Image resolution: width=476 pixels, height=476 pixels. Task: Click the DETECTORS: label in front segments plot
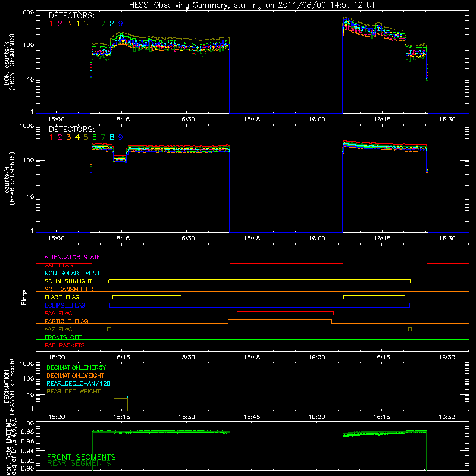pyautogui.click(x=72, y=16)
